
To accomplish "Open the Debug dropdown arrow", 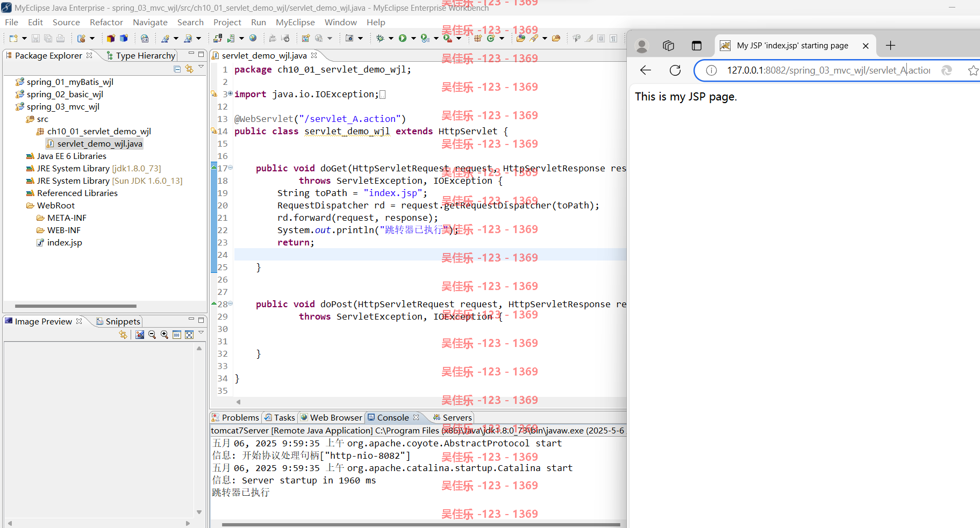I will [391, 38].
